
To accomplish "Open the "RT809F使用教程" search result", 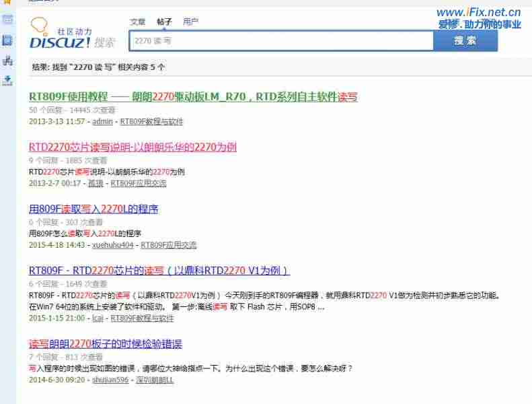I will coord(193,97).
